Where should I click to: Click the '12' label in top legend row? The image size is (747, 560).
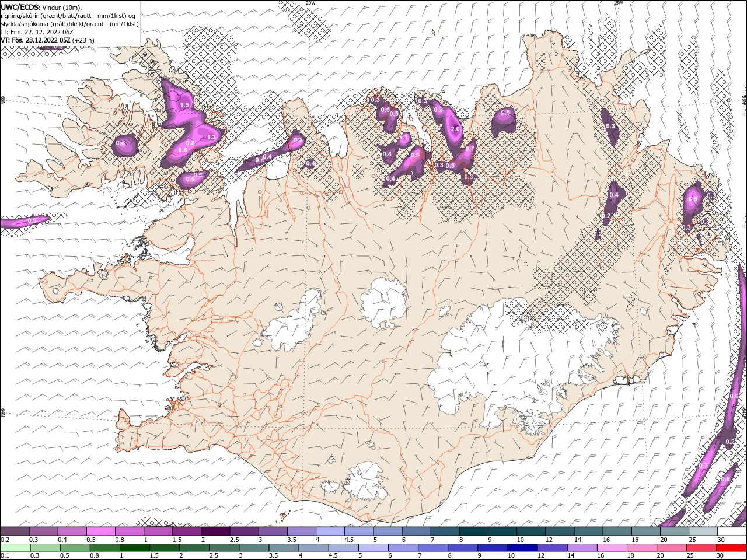pos(549,540)
